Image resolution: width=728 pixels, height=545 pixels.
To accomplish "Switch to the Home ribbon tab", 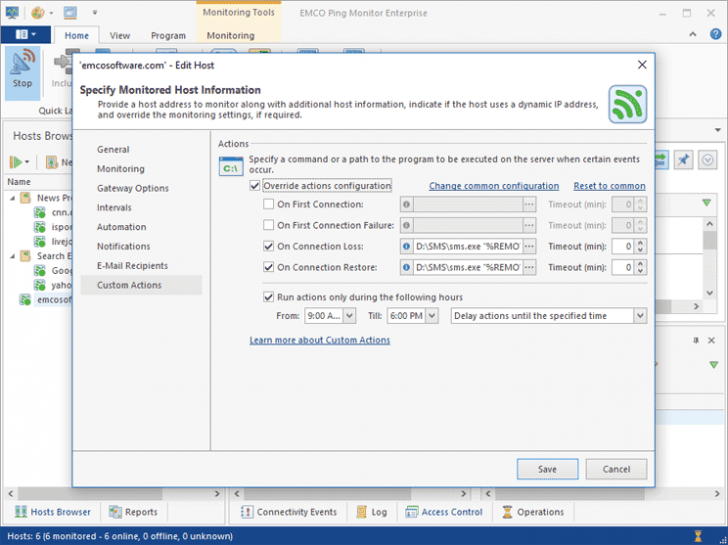I will [77, 35].
